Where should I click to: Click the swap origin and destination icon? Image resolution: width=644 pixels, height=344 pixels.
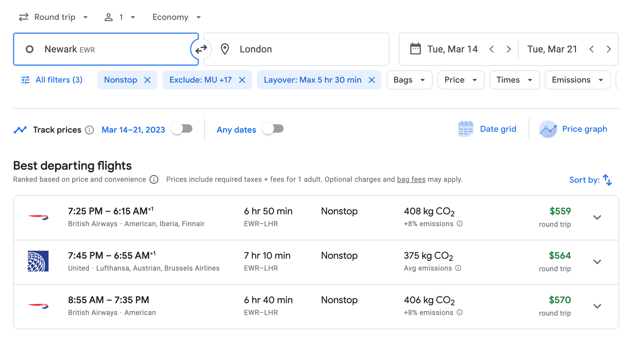coord(201,49)
